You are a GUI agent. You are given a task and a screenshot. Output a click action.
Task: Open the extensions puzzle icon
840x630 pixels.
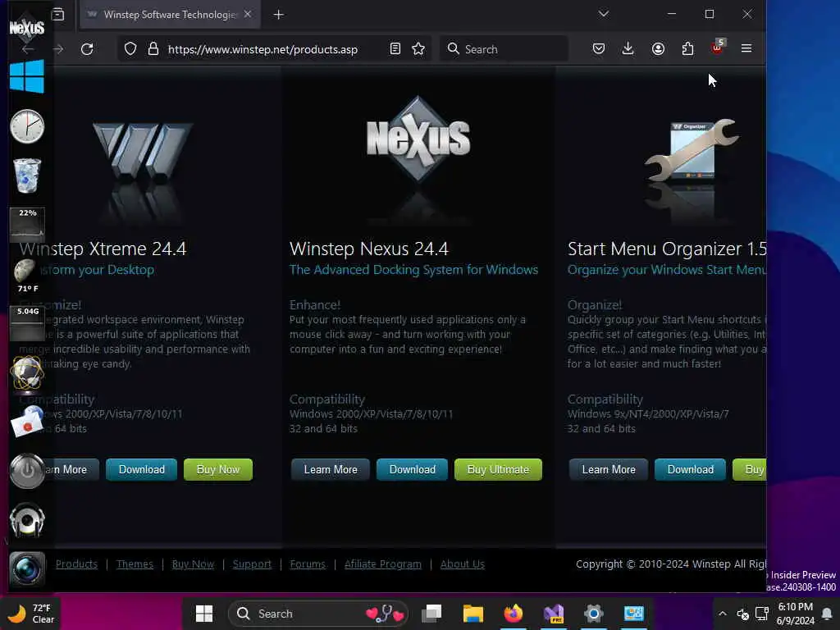tap(688, 48)
